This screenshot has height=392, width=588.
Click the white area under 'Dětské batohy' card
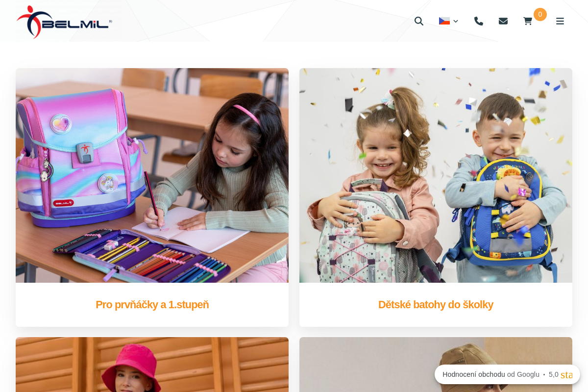click(436, 320)
